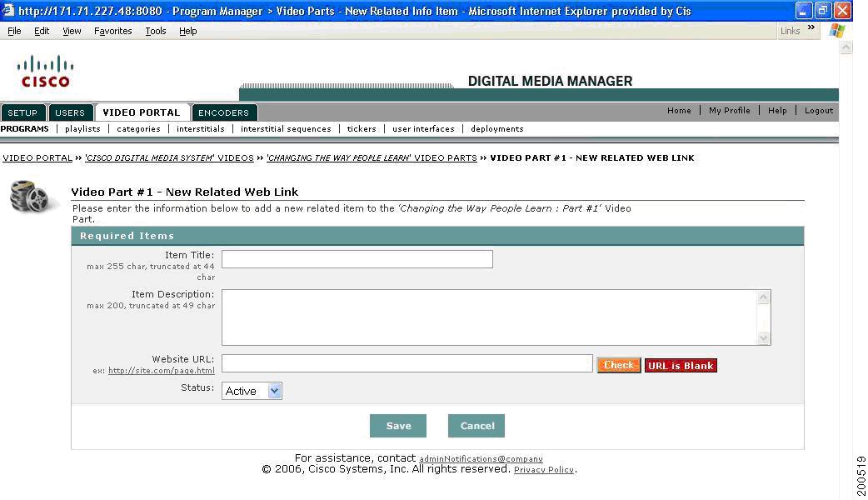Switch to the ENCODERS tab
The width and height of the screenshot is (868, 500).
pos(224,112)
